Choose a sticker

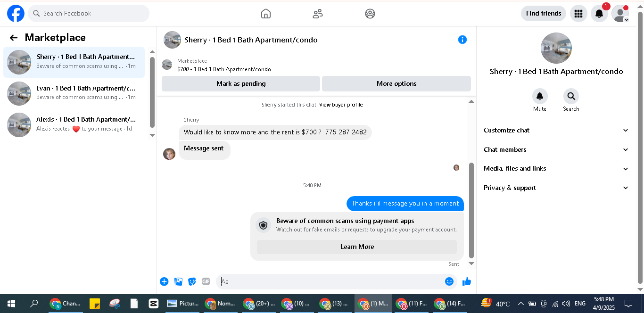tap(192, 281)
